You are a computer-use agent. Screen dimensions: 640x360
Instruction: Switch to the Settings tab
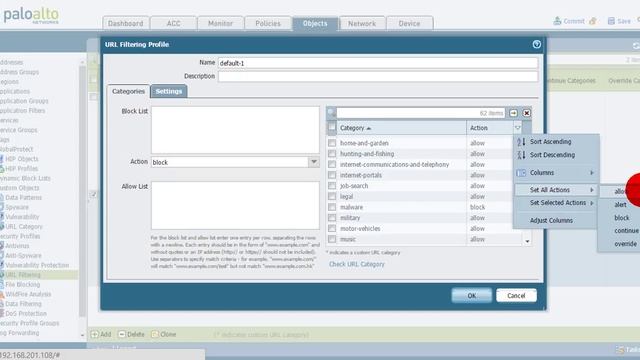(x=169, y=91)
